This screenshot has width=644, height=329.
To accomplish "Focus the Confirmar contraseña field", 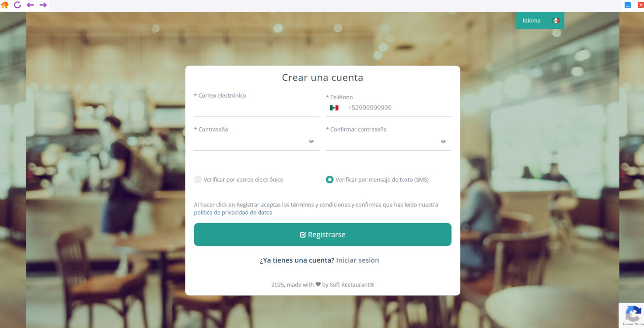I will pos(382,142).
